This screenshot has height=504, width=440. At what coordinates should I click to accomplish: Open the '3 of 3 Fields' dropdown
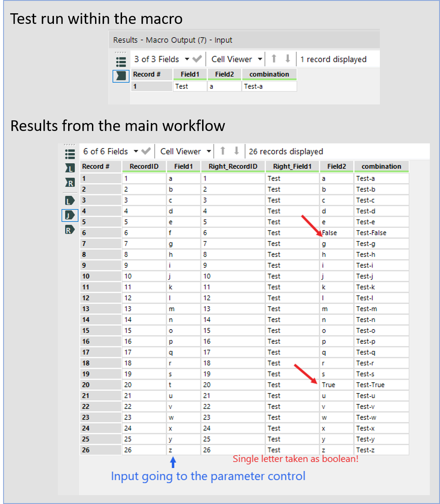coord(187,59)
